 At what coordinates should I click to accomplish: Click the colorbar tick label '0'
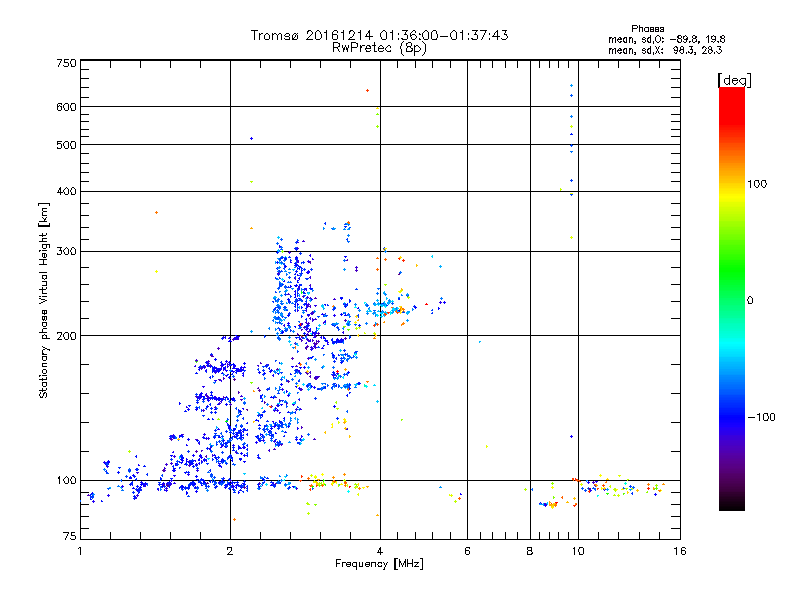[x=750, y=300]
